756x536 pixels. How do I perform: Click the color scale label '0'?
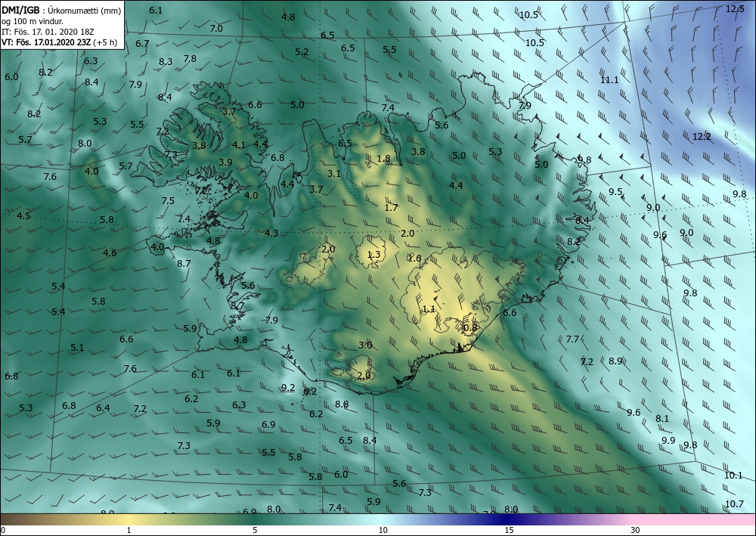coord(3,530)
